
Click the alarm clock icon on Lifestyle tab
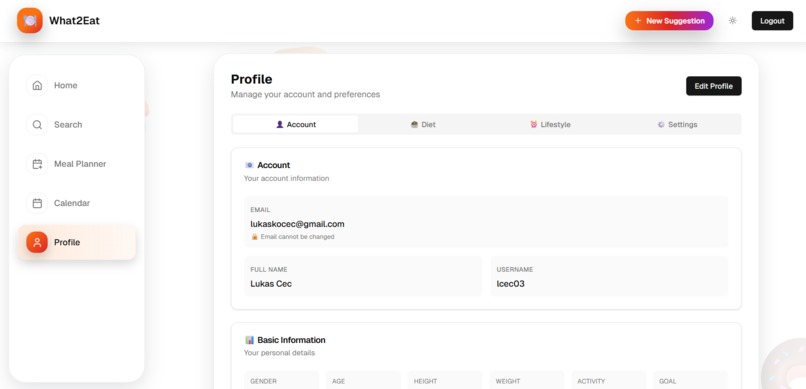534,124
